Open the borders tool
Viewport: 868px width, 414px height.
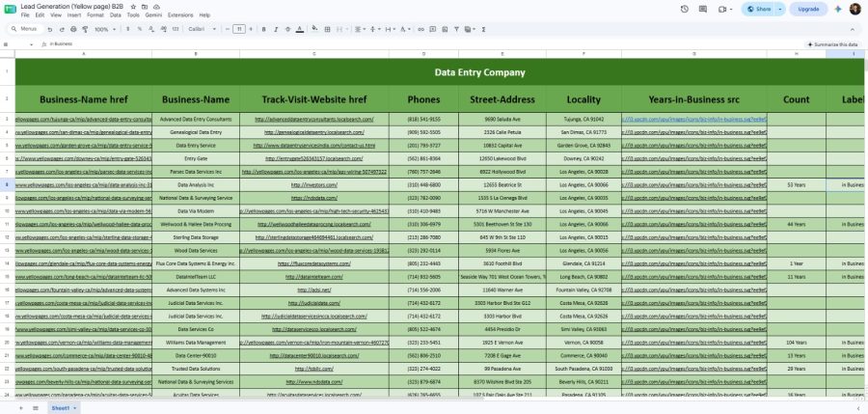click(327, 29)
